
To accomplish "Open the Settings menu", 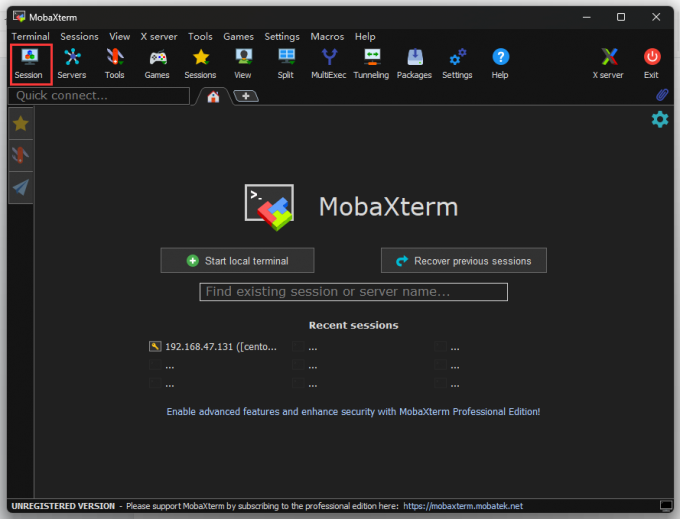I will click(282, 36).
